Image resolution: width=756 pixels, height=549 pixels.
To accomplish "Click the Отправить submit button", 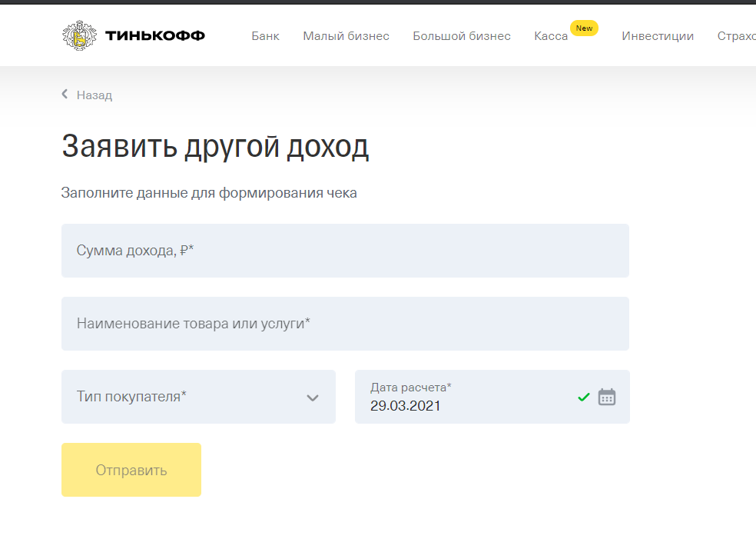I will [131, 470].
